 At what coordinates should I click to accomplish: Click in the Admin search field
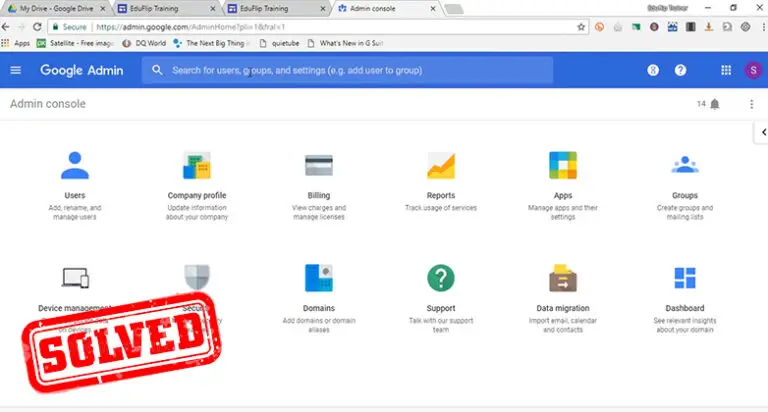(347, 70)
